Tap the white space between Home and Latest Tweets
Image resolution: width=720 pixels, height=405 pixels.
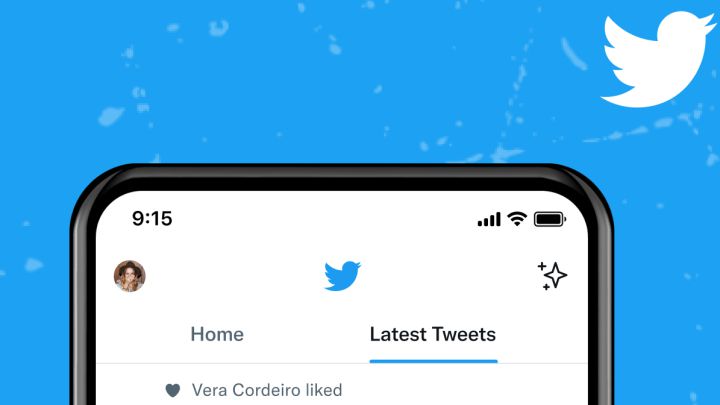[307, 334]
